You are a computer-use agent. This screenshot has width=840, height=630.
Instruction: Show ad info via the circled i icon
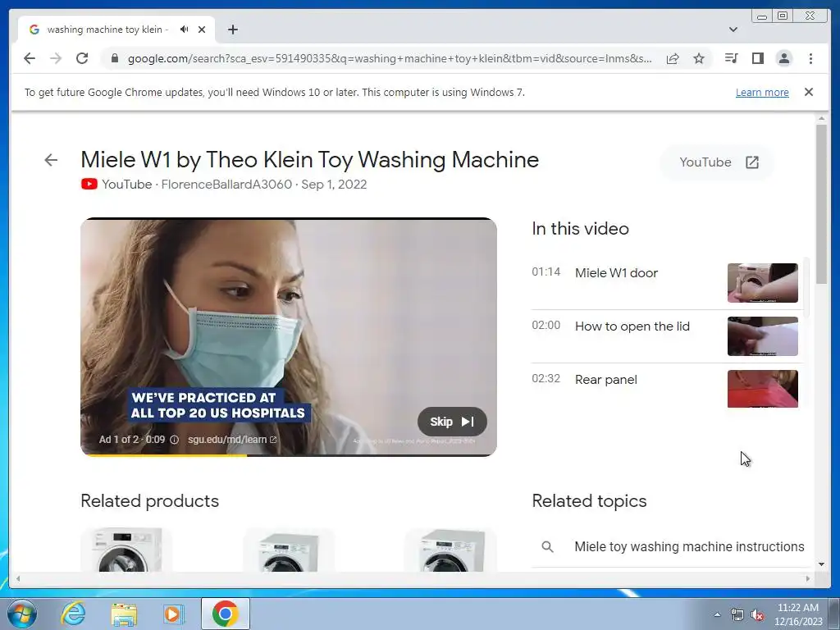click(174, 440)
